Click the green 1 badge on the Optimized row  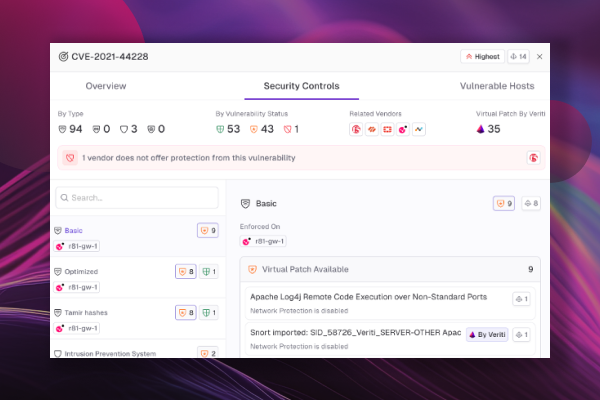[x=209, y=271]
